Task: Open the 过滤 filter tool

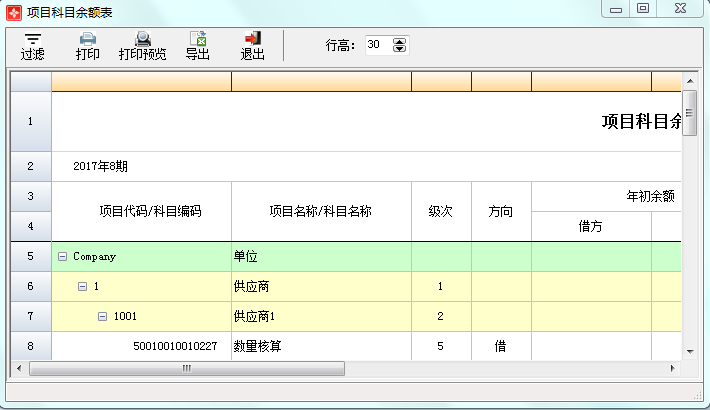Action: 33,46
